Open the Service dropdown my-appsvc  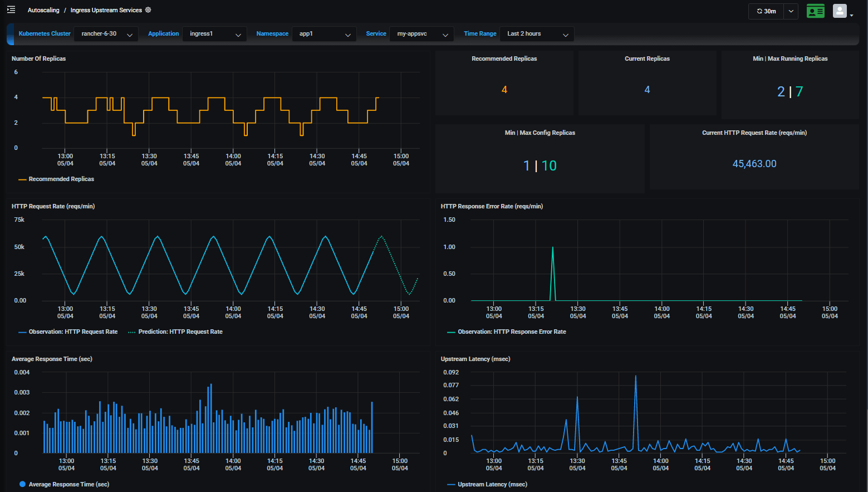[421, 34]
